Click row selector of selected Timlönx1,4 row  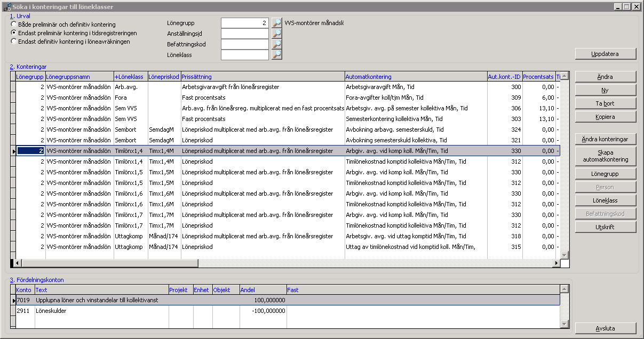pyautogui.click(x=13, y=151)
